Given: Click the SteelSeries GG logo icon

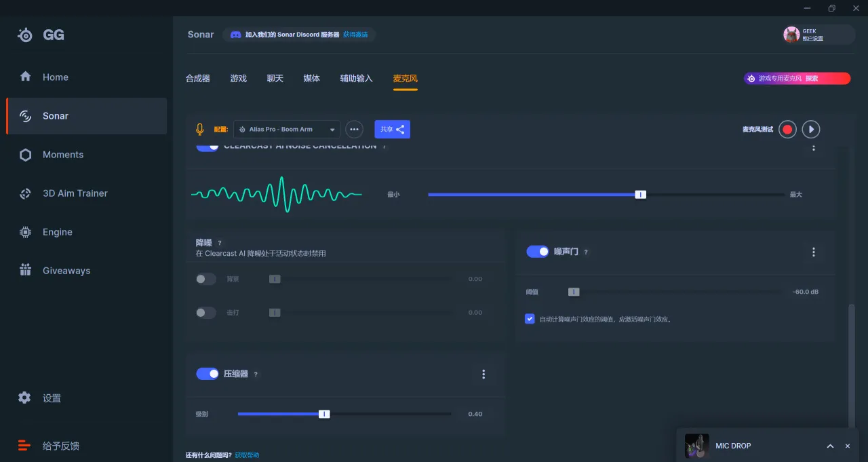Looking at the screenshot, I should (x=25, y=35).
